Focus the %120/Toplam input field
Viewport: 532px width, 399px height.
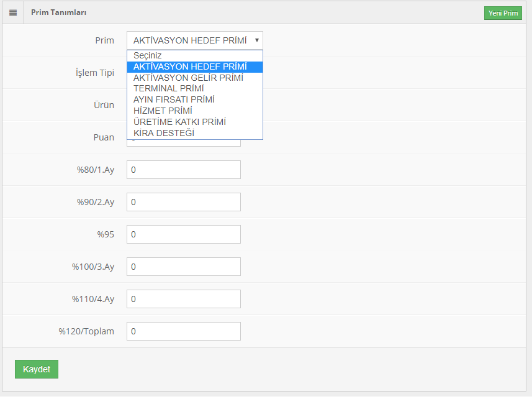tap(184, 331)
